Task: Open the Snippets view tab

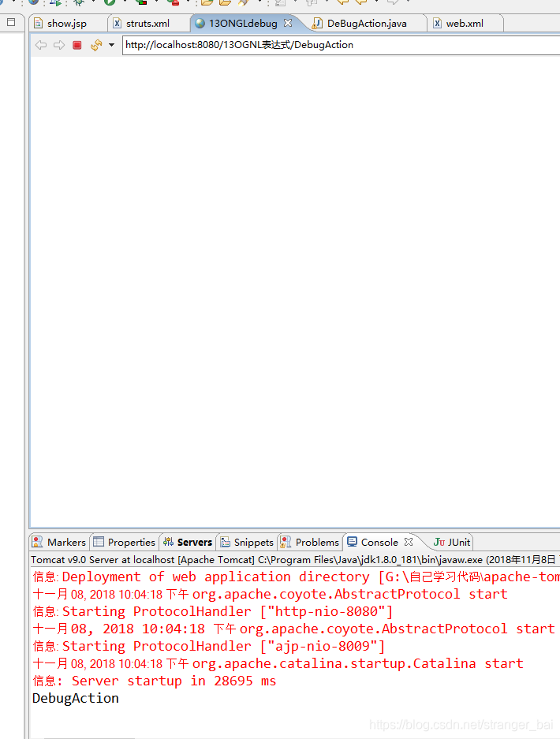Action: [x=247, y=542]
